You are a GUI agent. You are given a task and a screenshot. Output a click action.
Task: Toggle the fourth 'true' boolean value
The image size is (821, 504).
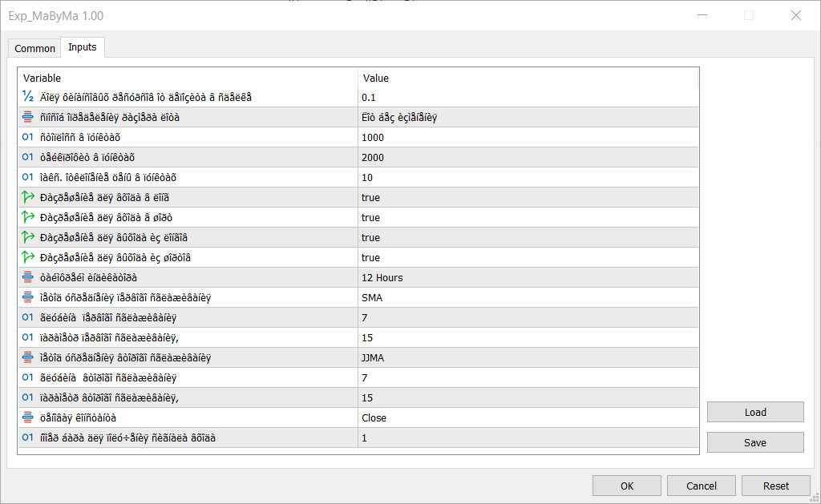pyautogui.click(x=370, y=257)
